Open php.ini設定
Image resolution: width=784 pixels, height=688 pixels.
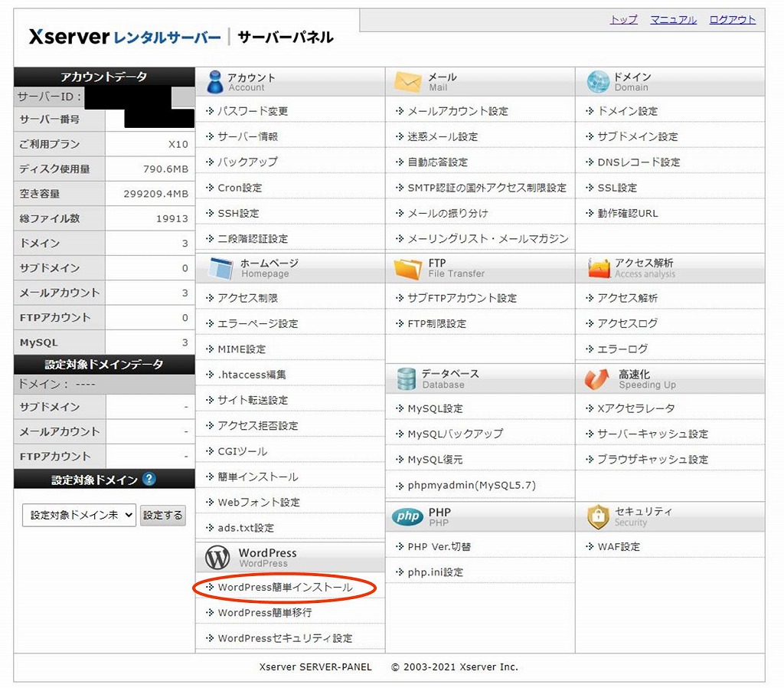[x=435, y=572]
